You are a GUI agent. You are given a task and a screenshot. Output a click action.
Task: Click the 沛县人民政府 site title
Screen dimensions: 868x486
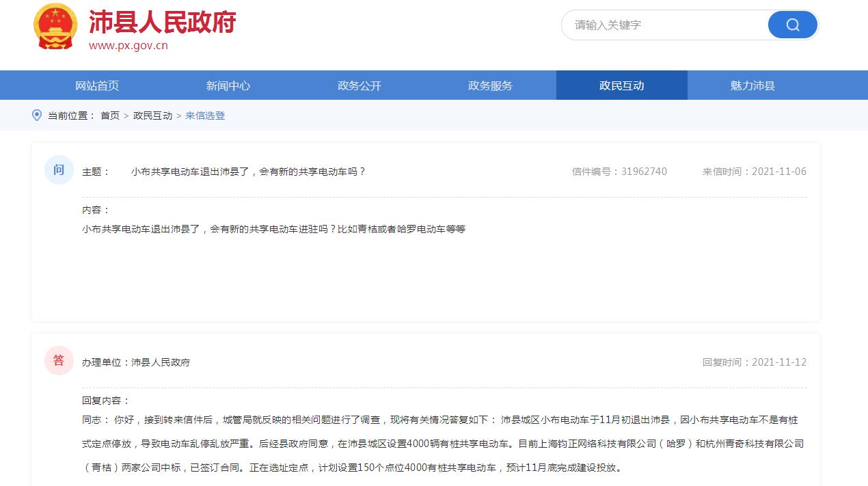(163, 23)
